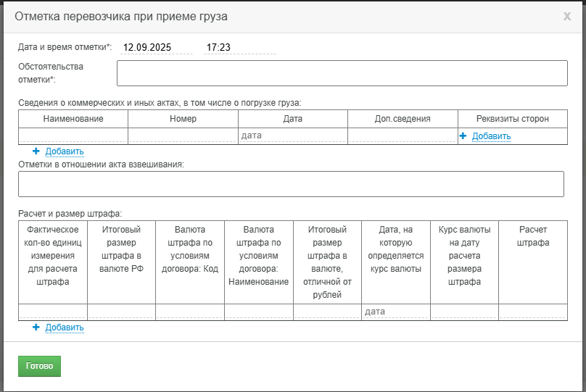Open the Дата field in acts table
This screenshot has height=392, width=586.
coord(292,135)
